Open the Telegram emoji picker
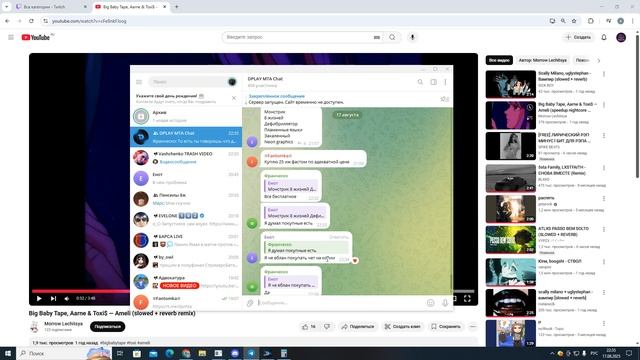640x360 pixels. click(431, 303)
